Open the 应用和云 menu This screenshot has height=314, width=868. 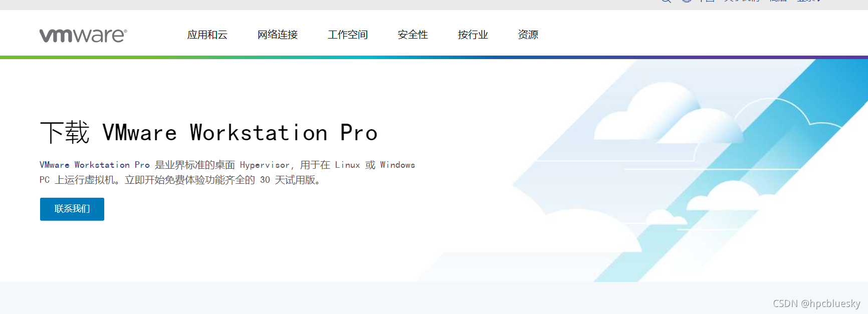pos(207,35)
